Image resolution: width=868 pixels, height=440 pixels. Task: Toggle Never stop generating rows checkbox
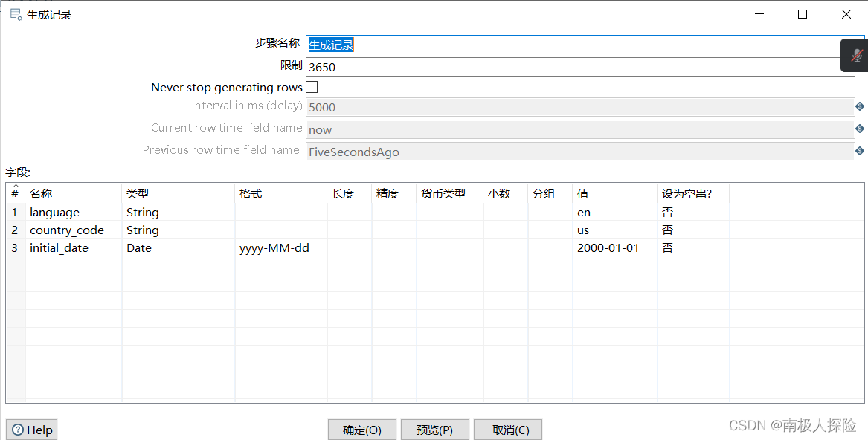(x=312, y=87)
